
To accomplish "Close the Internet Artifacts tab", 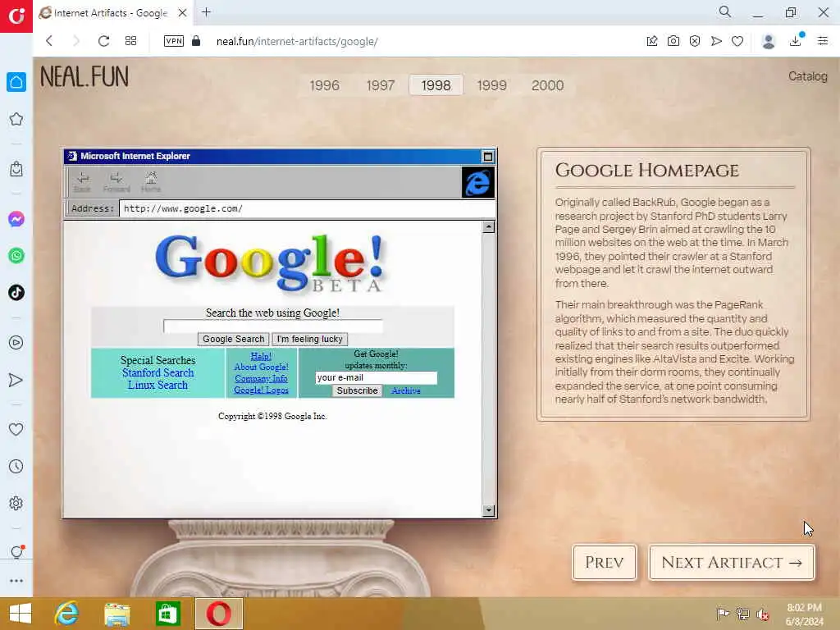I will (183, 12).
